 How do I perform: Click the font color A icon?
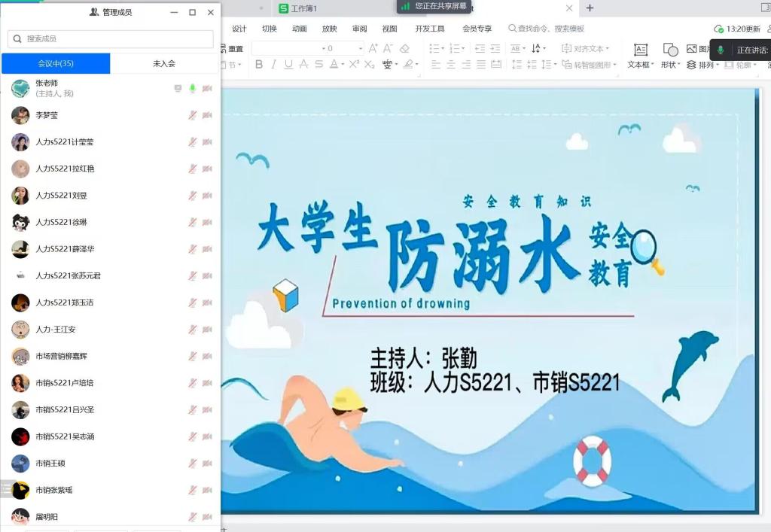335,65
